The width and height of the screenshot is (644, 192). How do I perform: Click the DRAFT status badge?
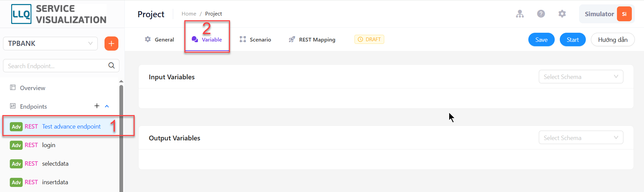(x=369, y=39)
